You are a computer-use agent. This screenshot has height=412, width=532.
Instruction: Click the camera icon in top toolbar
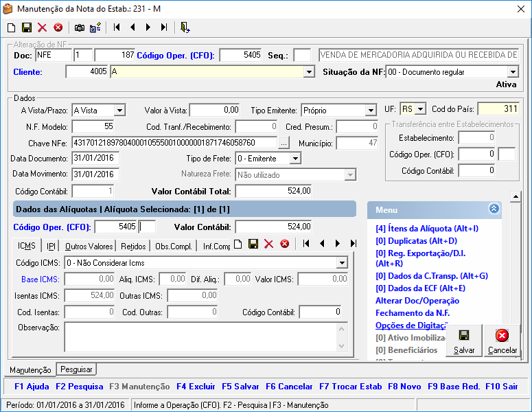(80, 27)
